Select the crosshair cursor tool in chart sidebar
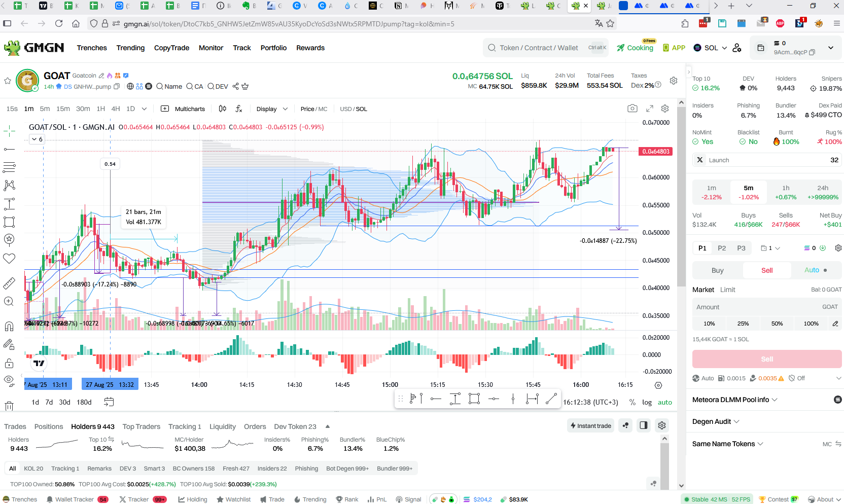The height and width of the screenshot is (504, 844). 9,131
